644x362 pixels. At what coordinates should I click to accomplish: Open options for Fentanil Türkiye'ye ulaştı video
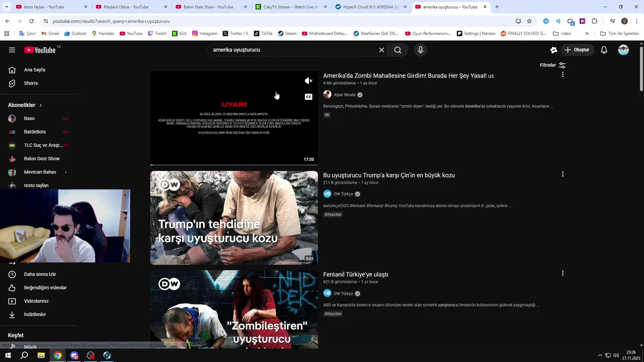pyautogui.click(x=562, y=274)
